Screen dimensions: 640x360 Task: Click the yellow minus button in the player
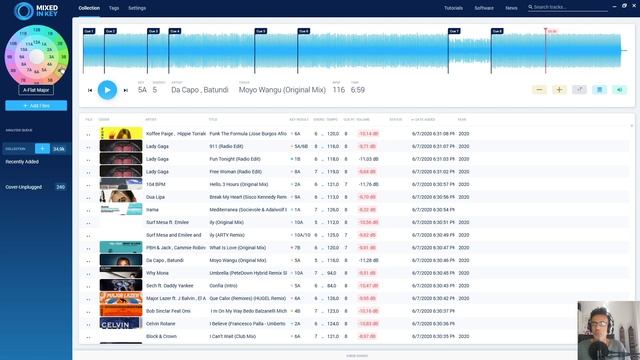[539, 90]
